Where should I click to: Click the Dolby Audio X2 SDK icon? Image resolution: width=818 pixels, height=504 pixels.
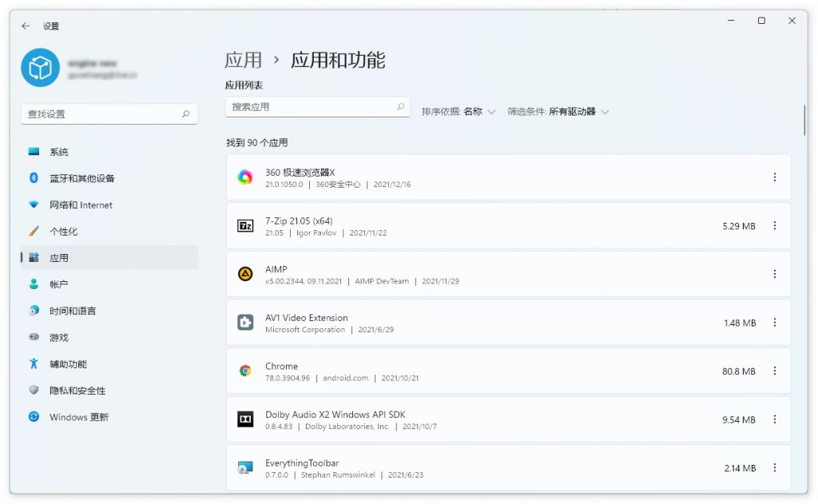click(244, 419)
